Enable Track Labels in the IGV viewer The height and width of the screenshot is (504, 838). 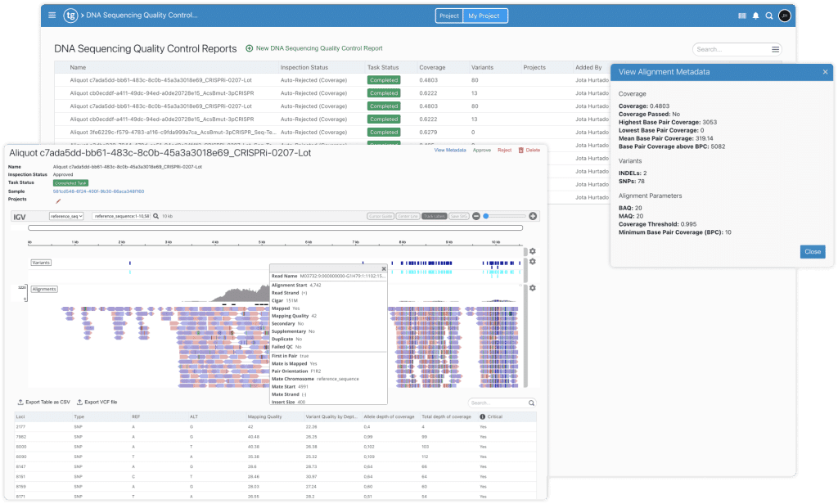(435, 216)
